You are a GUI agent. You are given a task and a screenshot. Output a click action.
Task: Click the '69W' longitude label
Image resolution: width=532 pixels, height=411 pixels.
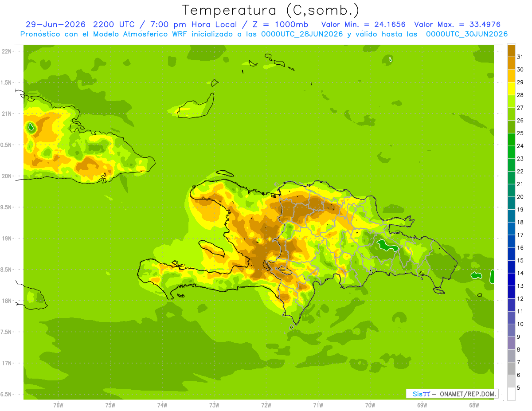[422, 405]
